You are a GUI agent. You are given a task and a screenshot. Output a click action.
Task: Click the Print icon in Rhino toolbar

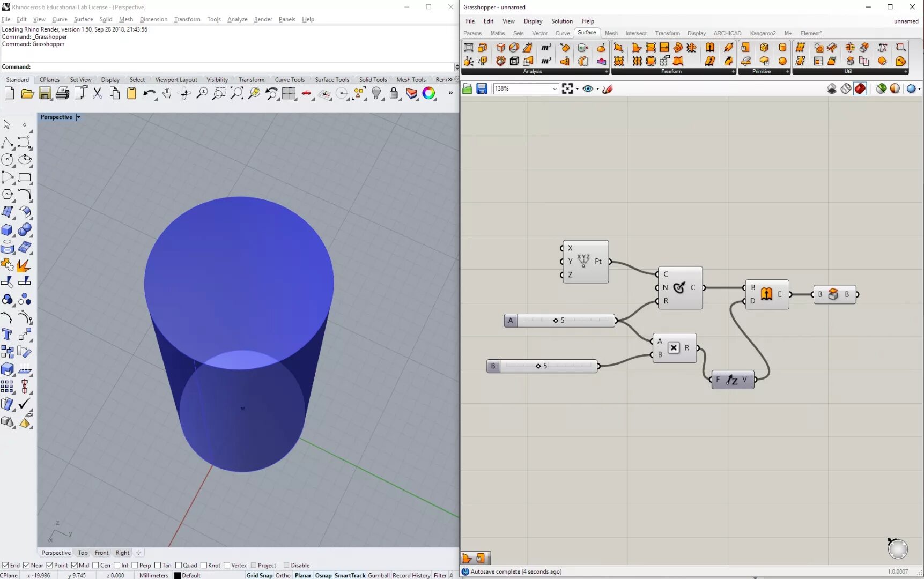click(62, 93)
